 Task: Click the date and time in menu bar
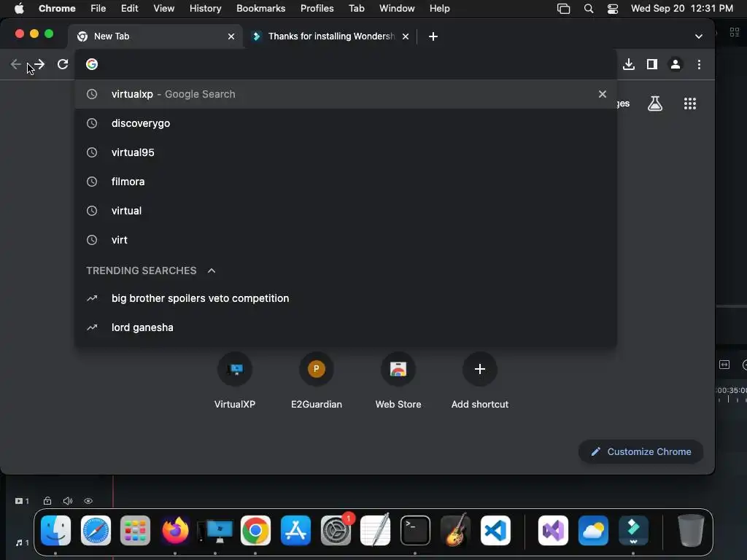682,9
